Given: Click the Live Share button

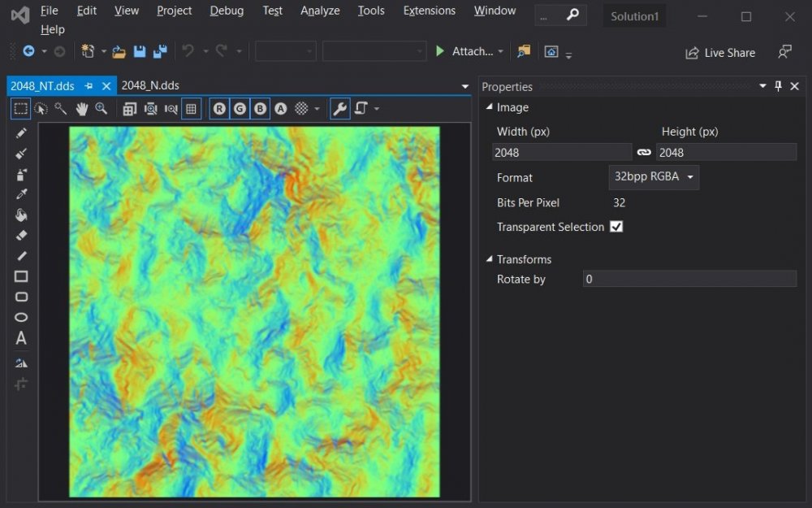Looking at the screenshot, I should click(x=720, y=53).
